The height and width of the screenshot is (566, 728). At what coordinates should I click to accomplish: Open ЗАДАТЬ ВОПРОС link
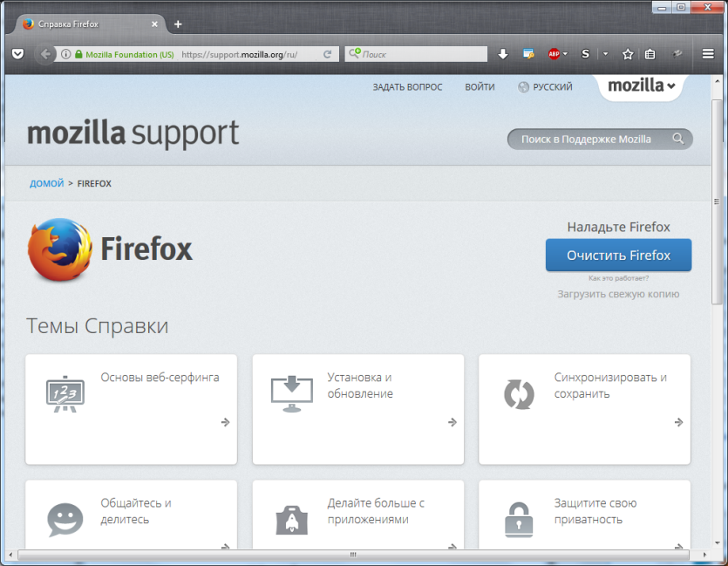408,87
